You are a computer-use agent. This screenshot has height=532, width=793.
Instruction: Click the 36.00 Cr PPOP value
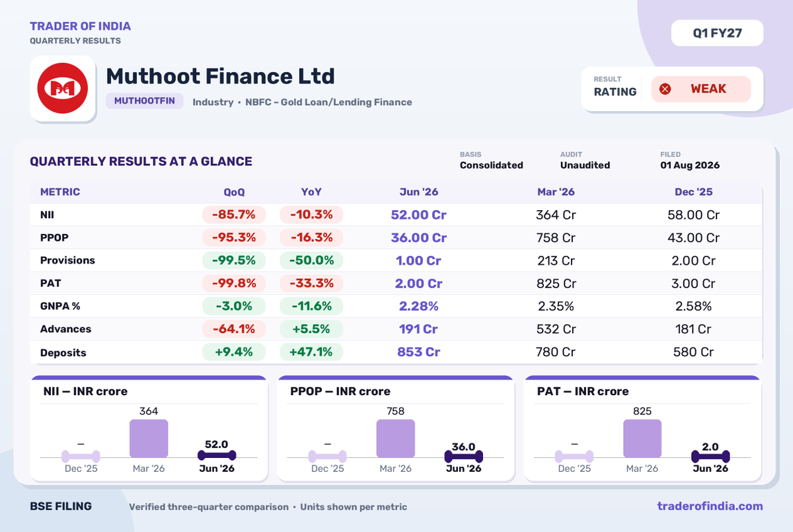pyautogui.click(x=419, y=237)
